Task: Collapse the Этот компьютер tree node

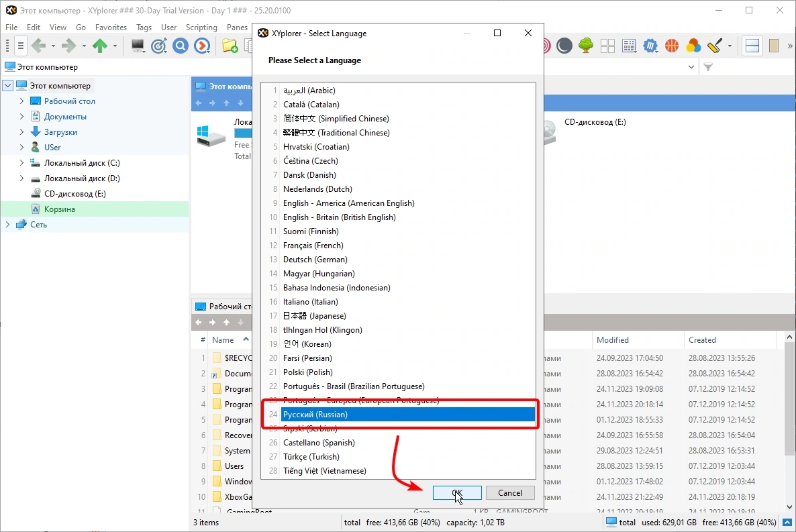Action: [x=7, y=86]
